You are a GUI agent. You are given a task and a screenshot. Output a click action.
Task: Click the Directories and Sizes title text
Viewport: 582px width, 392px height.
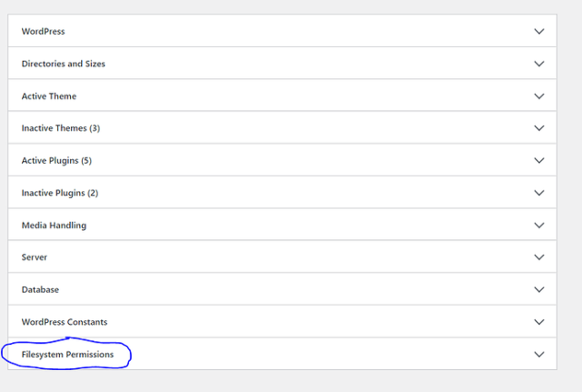tap(64, 64)
